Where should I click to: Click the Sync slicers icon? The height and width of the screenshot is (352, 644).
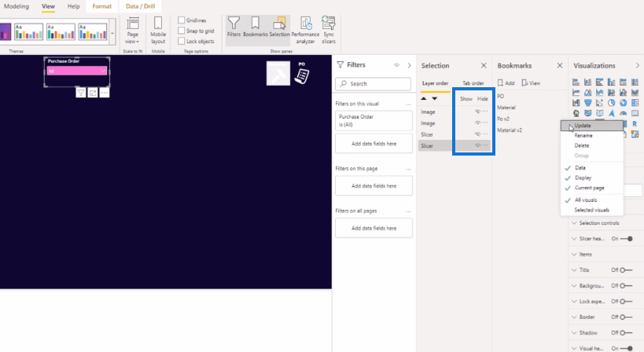tap(329, 28)
